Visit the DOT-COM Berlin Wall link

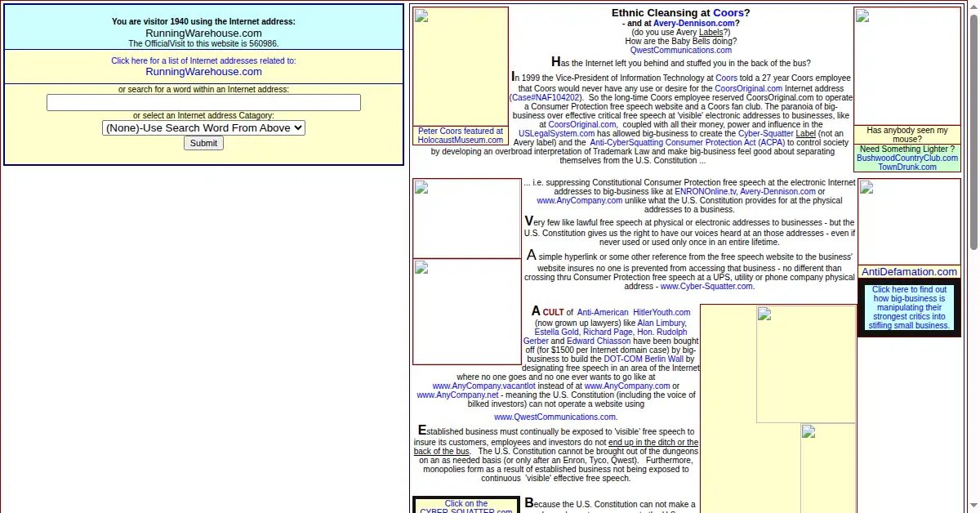click(x=644, y=359)
